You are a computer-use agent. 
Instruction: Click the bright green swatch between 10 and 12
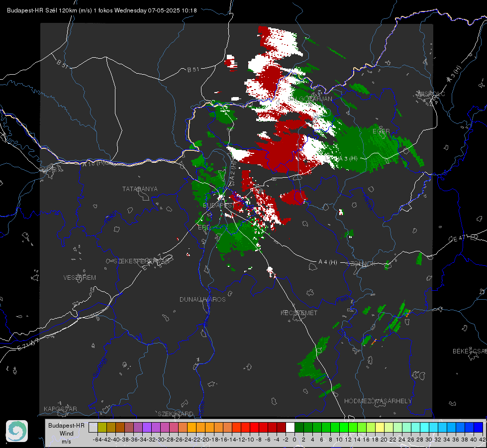(x=344, y=427)
